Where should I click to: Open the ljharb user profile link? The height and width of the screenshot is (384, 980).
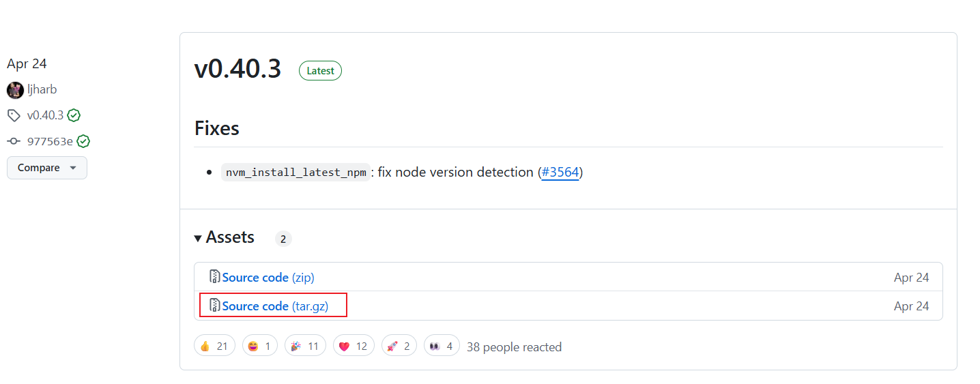[42, 89]
